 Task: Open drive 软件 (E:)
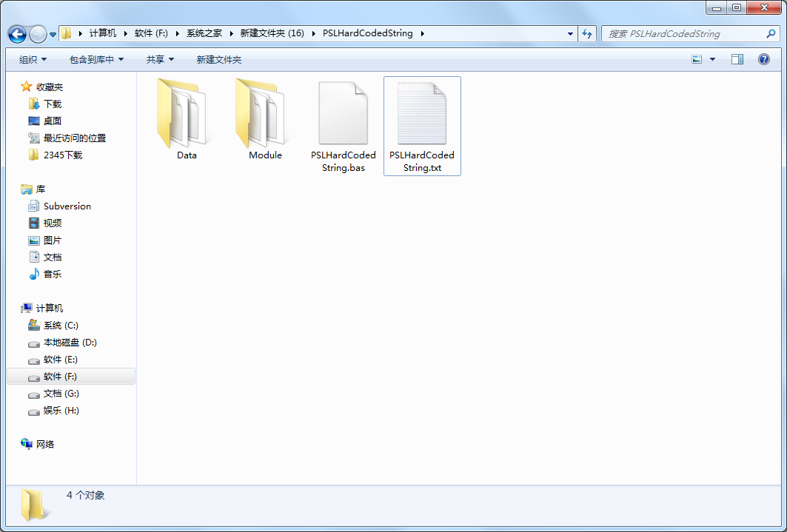pos(60,360)
